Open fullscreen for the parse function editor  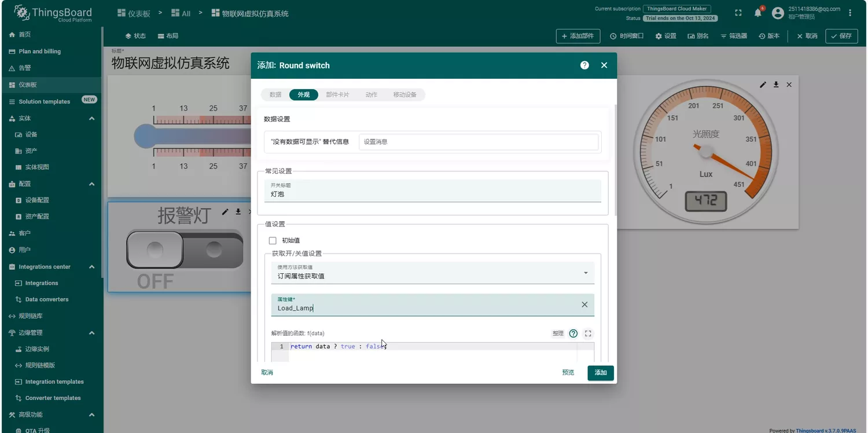[x=588, y=333]
